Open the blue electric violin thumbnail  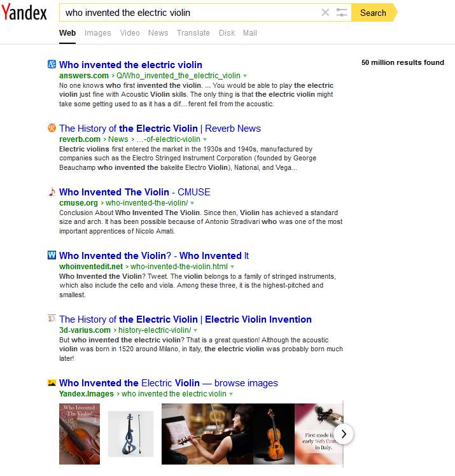pos(131,434)
